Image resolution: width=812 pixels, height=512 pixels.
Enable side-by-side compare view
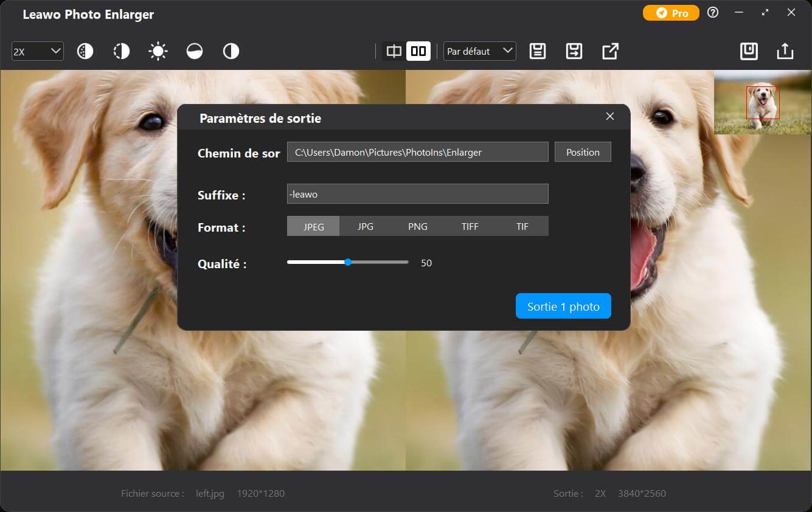click(418, 52)
